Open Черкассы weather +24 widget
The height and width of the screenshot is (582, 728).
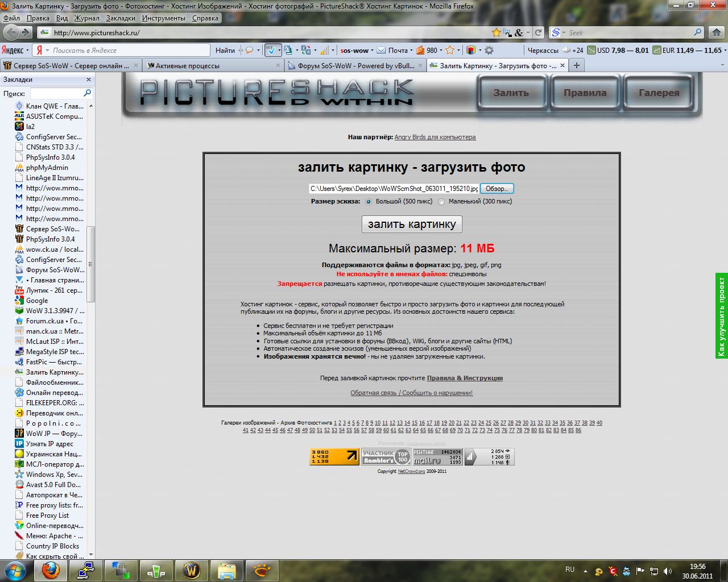pyautogui.click(x=555, y=50)
